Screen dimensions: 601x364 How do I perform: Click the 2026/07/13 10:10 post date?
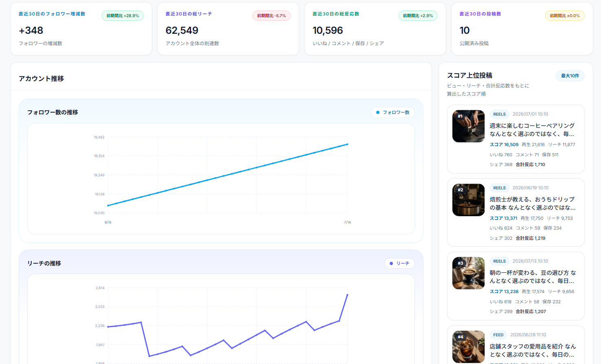(x=530, y=261)
